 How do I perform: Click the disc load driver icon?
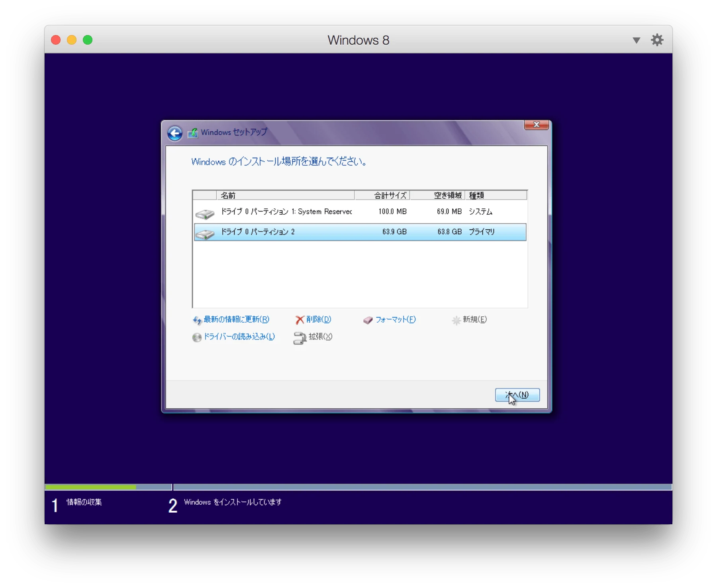[197, 337]
